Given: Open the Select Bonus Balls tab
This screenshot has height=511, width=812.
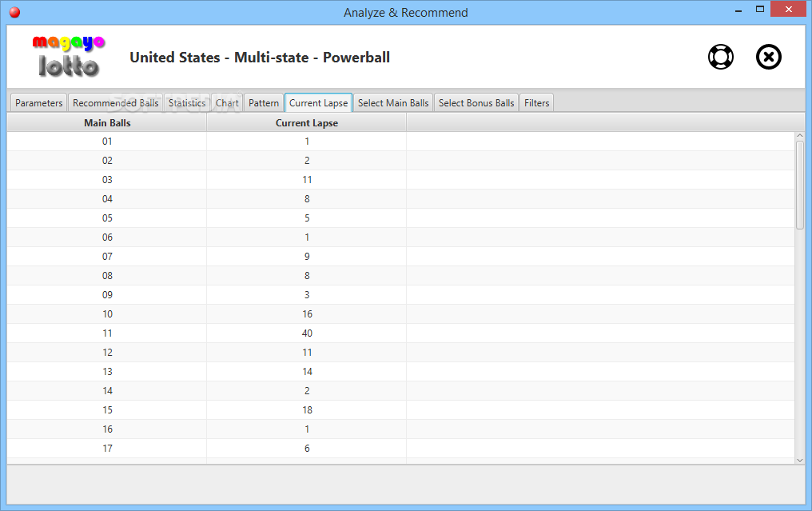Looking at the screenshot, I should pos(476,102).
